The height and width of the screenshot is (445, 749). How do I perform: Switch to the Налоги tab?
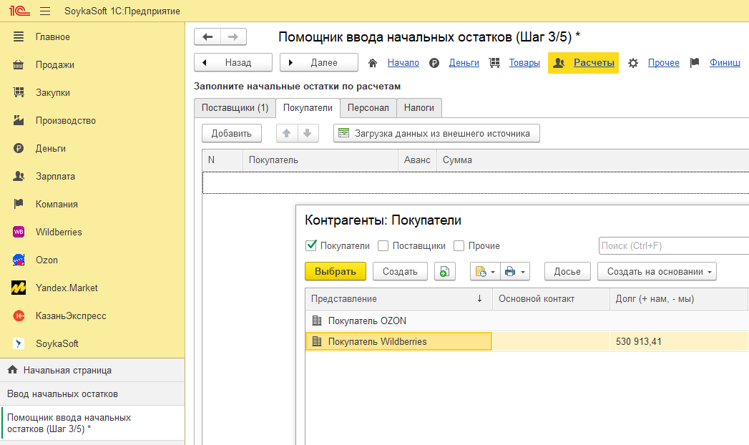(x=419, y=108)
